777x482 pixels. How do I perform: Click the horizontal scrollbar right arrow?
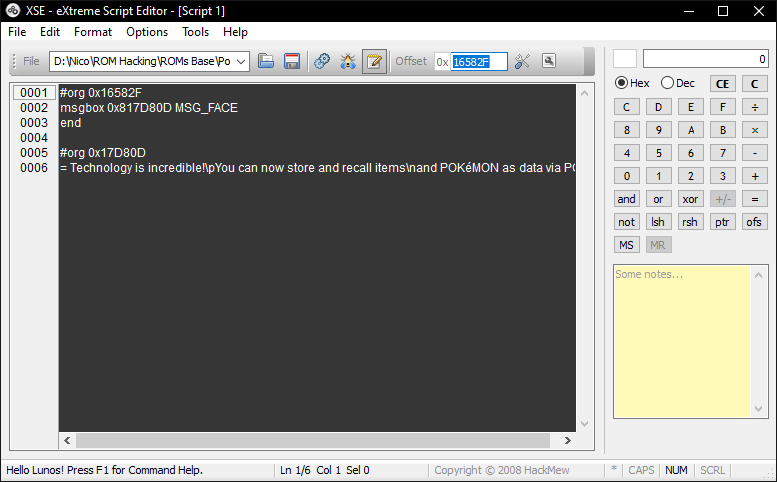(569, 440)
